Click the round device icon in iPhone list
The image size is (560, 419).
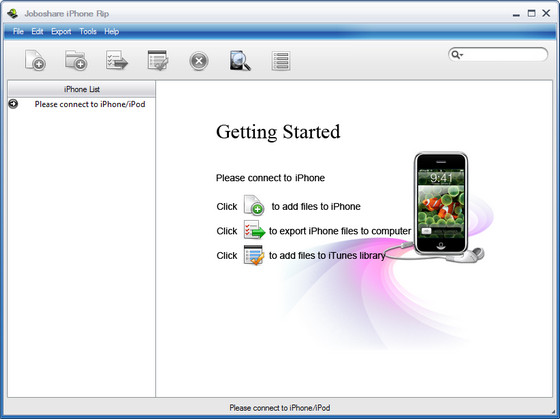[x=13, y=104]
